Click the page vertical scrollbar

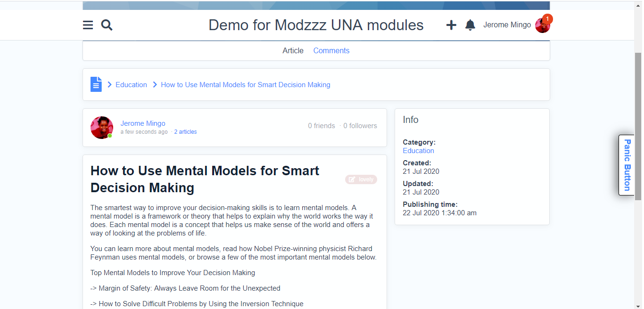tap(638, 126)
